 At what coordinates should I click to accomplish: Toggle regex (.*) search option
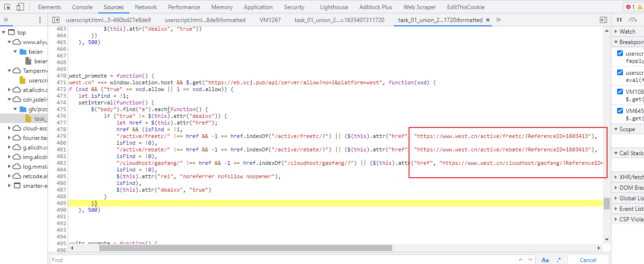tap(559, 260)
